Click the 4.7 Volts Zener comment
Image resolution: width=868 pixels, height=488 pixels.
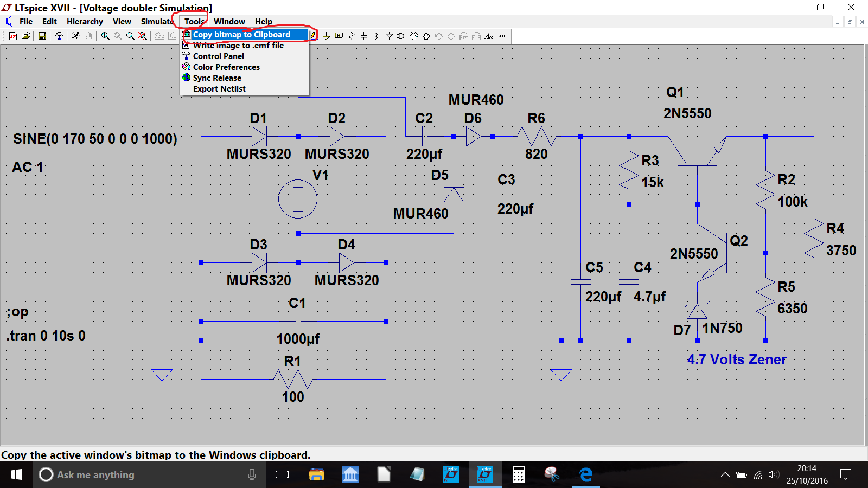pyautogui.click(x=737, y=359)
